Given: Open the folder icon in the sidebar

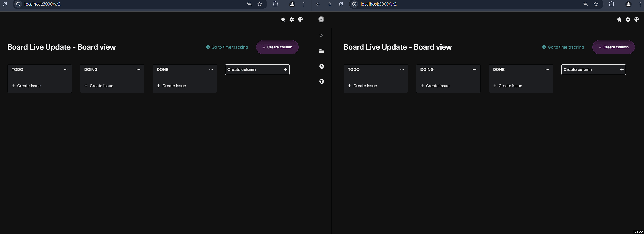Looking at the screenshot, I should click(321, 51).
